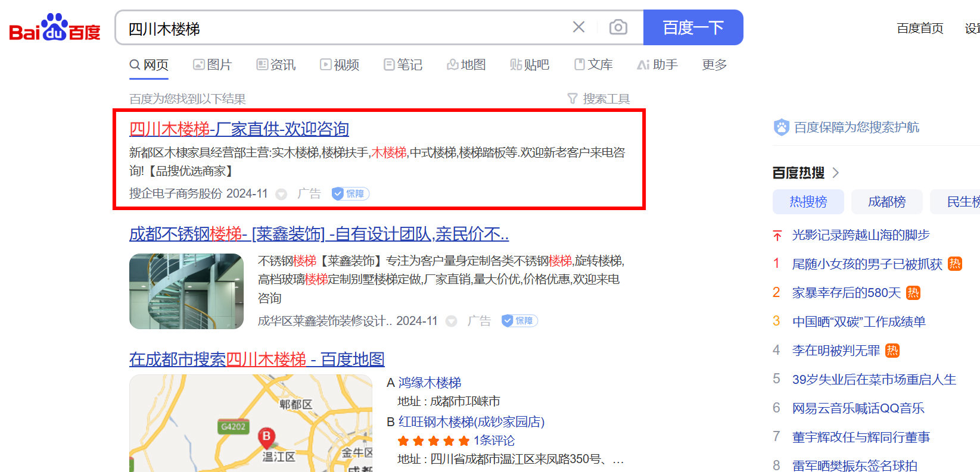Select the 成都榜 hot list tab
The width and height of the screenshot is (980, 472).
click(x=886, y=202)
